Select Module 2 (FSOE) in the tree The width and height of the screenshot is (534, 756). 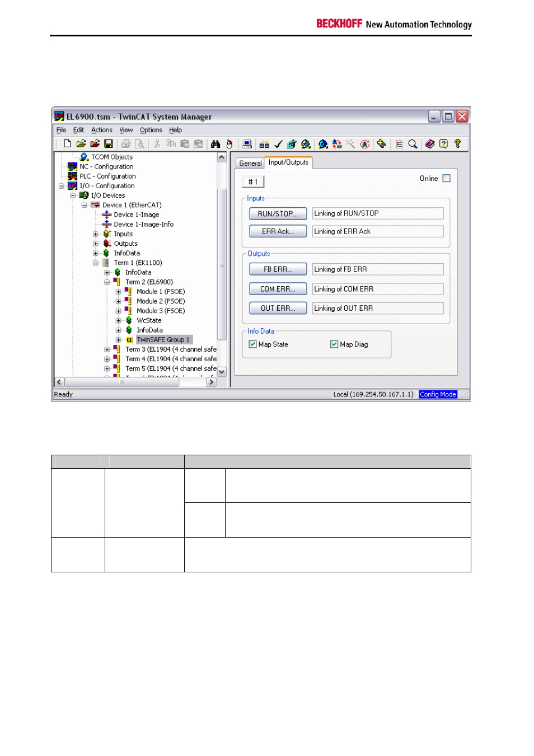[x=161, y=301]
